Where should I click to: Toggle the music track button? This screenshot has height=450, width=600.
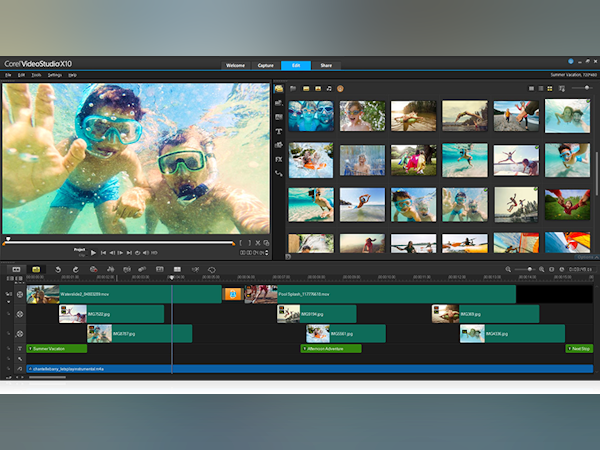[x=20, y=369]
